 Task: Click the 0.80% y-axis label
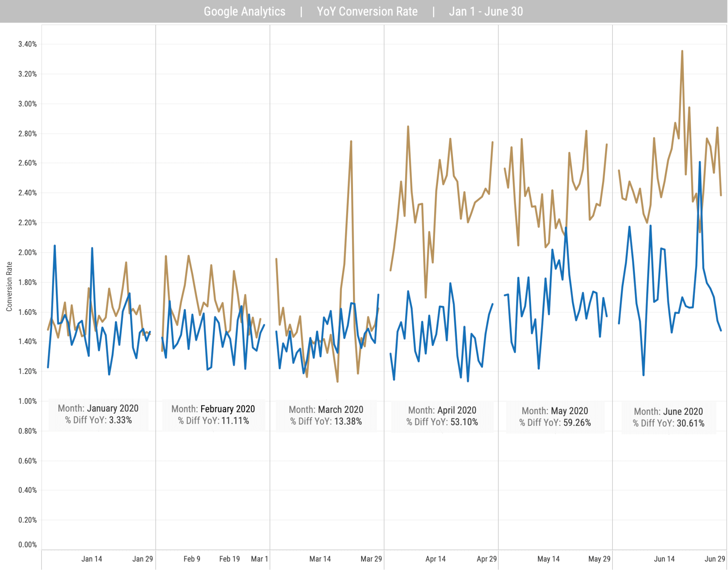coord(27,431)
